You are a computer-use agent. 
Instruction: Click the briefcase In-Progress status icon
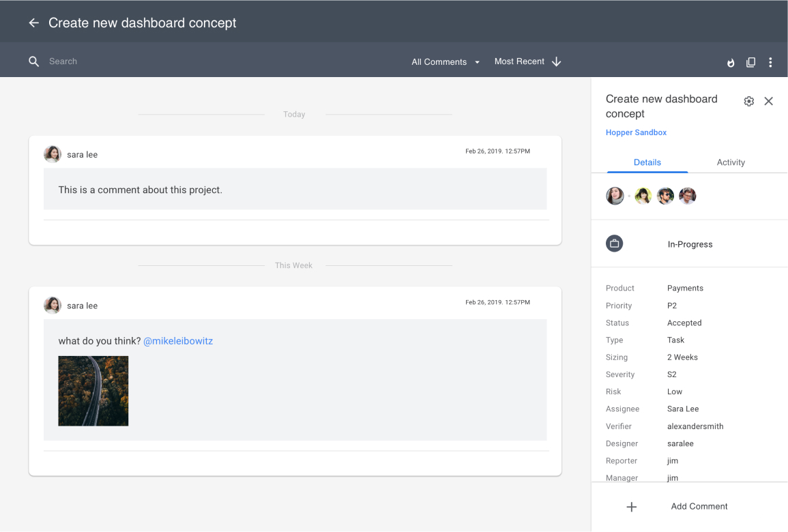[x=615, y=243]
